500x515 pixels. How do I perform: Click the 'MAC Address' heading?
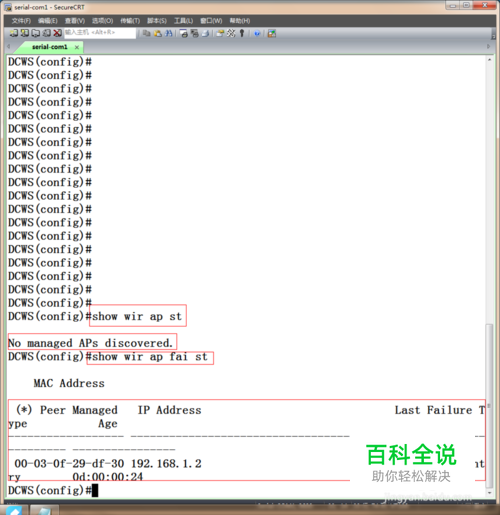coord(69,383)
